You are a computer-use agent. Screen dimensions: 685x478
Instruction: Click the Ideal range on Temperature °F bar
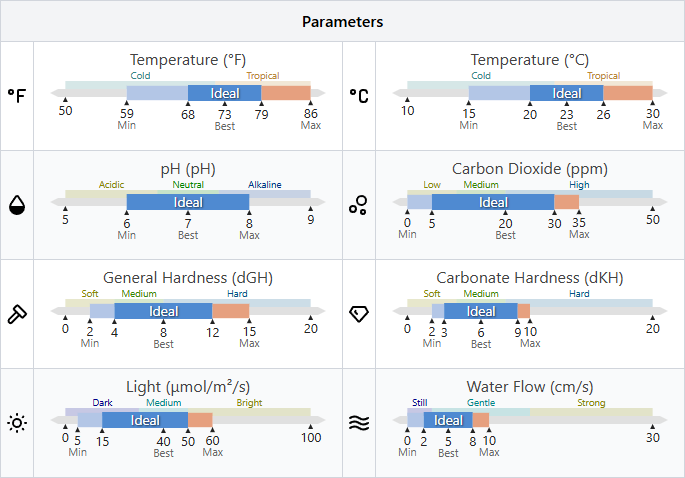tap(224, 93)
